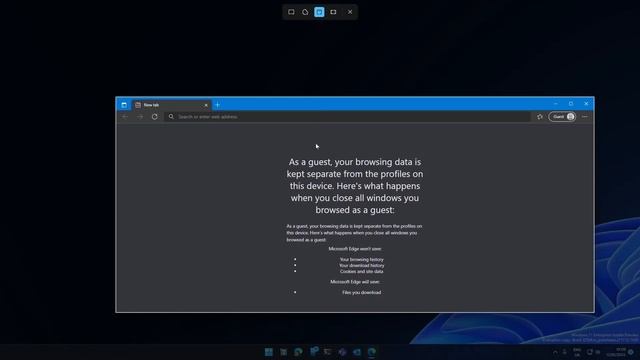Close the New tab tab

[206, 105]
